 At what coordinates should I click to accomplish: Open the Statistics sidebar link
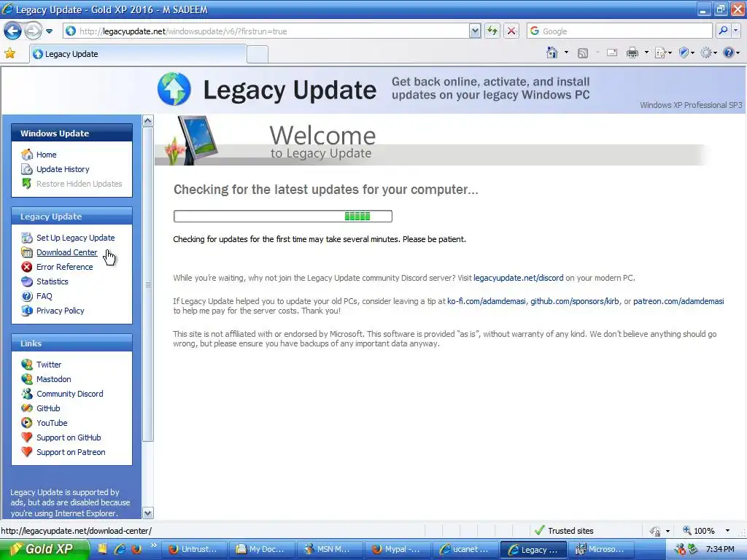(x=52, y=281)
